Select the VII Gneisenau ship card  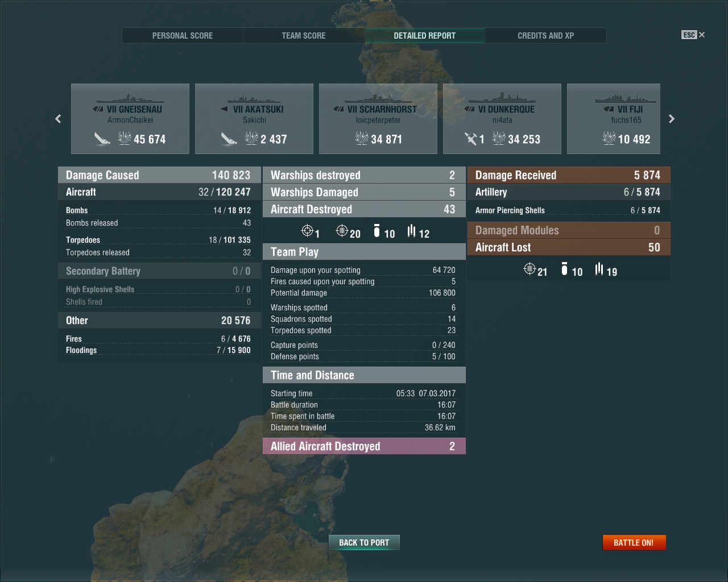pos(130,119)
